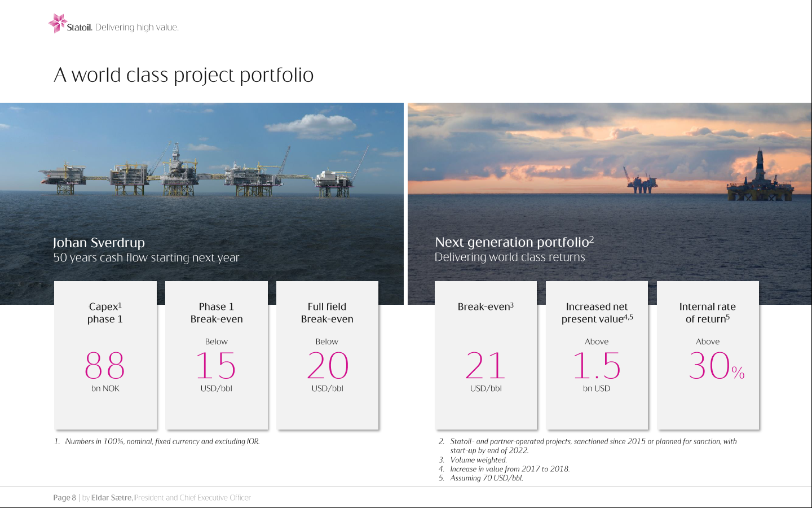Select the 'Johan Sverdrup' heading
The image size is (812, 508).
(99, 243)
